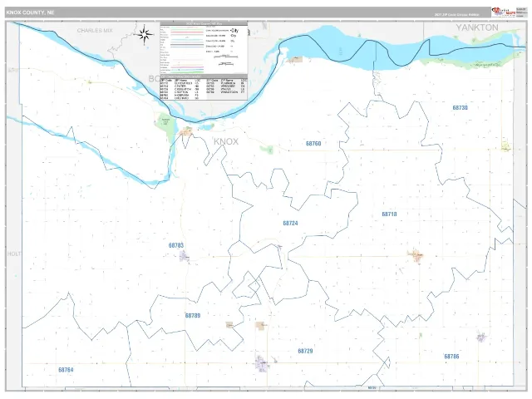The image size is (532, 399).
Task: Click the HOLT county label
Action: coord(14,254)
